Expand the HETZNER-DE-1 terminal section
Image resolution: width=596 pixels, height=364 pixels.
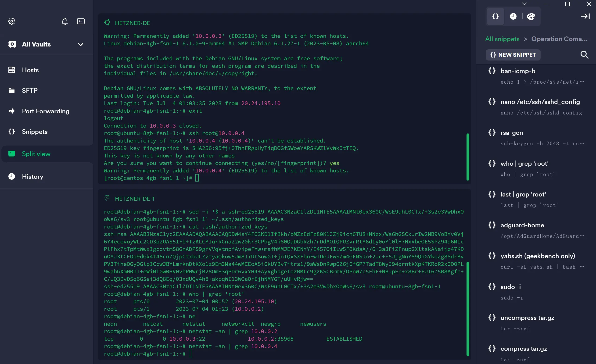click(135, 198)
